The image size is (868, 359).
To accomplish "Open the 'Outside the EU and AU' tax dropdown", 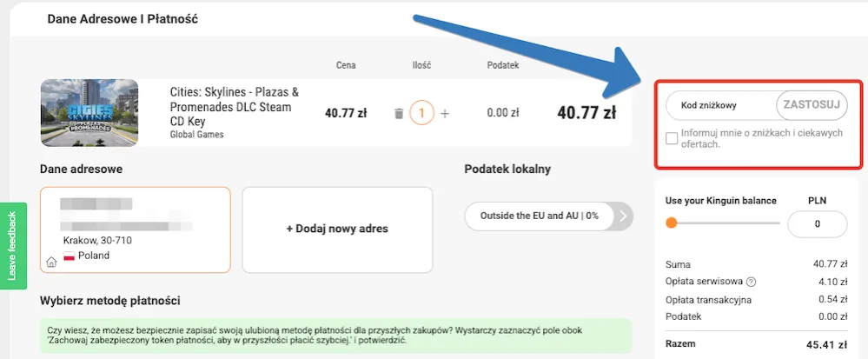I will [x=539, y=216].
